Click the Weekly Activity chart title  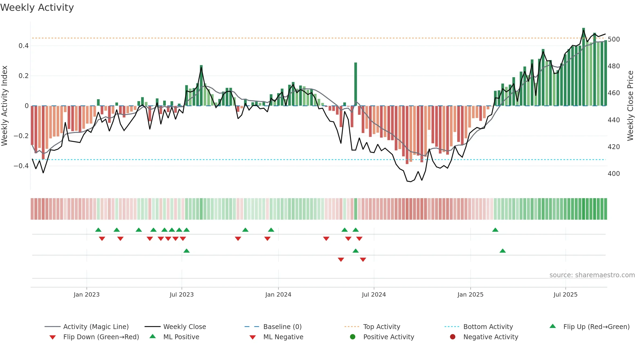point(37,8)
